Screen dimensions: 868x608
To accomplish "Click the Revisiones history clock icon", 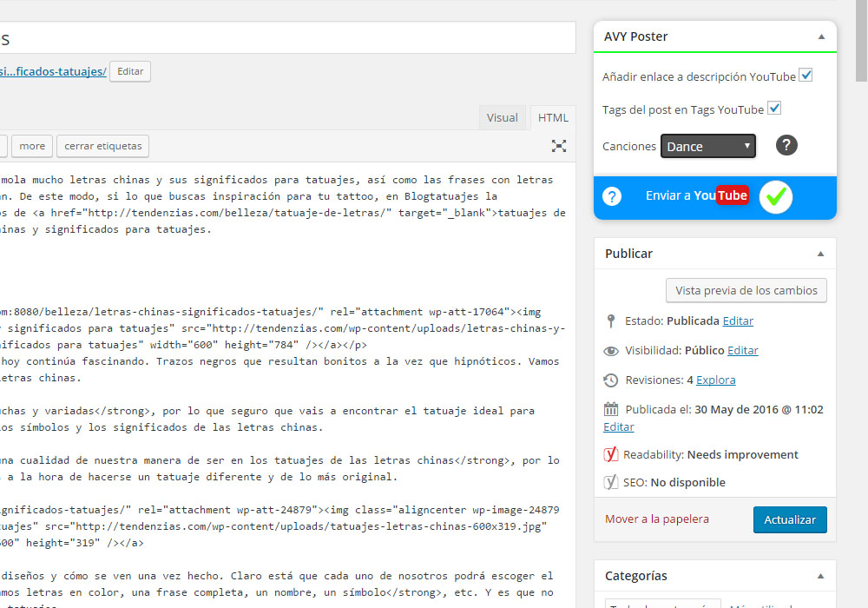I will pyautogui.click(x=610, y=380).
